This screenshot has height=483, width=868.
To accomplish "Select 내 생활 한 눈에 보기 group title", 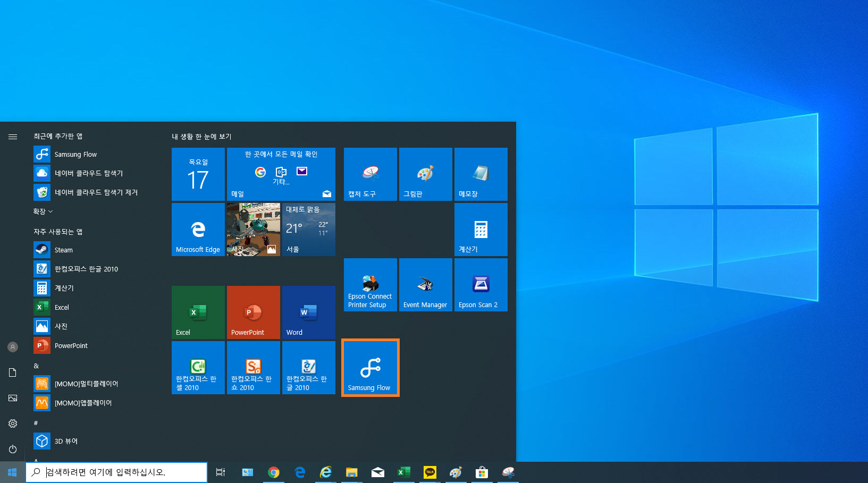I will [201, 137].
